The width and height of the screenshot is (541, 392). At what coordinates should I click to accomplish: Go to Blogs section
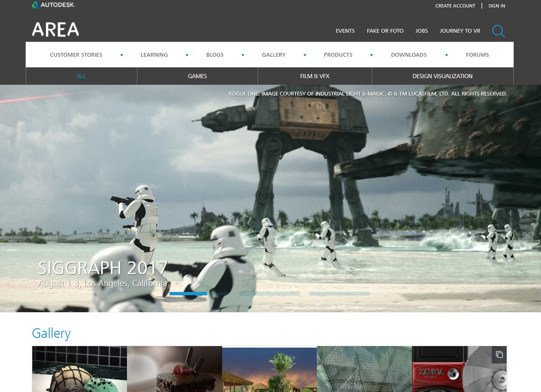[x=215, y=55]
